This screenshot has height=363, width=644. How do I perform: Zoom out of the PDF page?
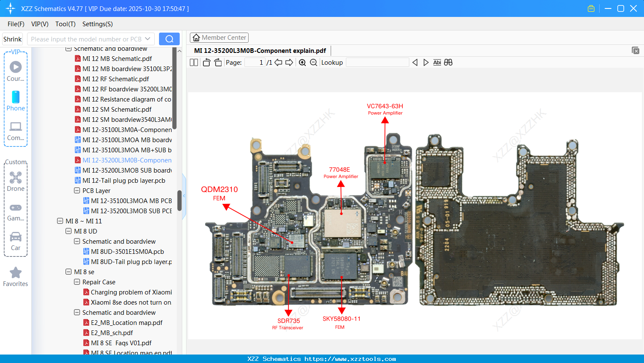pos(313,62)
